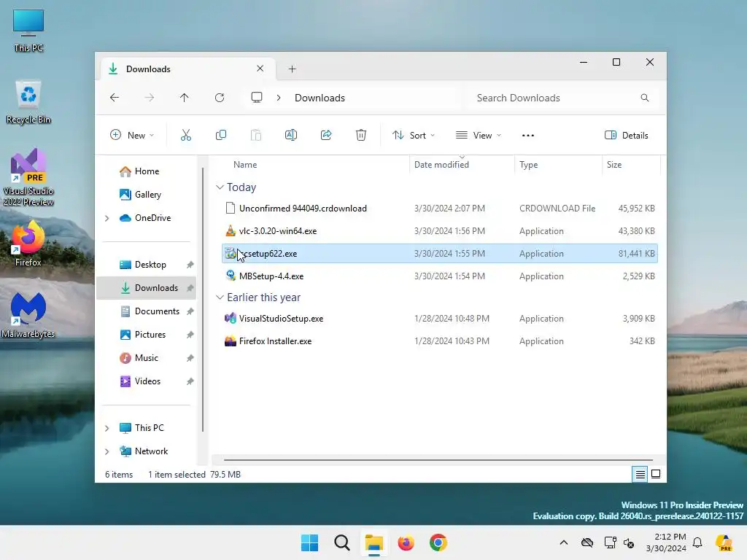Select Unconfirmed 944049.crdownload file
Image resolution: width=747 pixels, height=560 pixels.
(x=440, y=208)
